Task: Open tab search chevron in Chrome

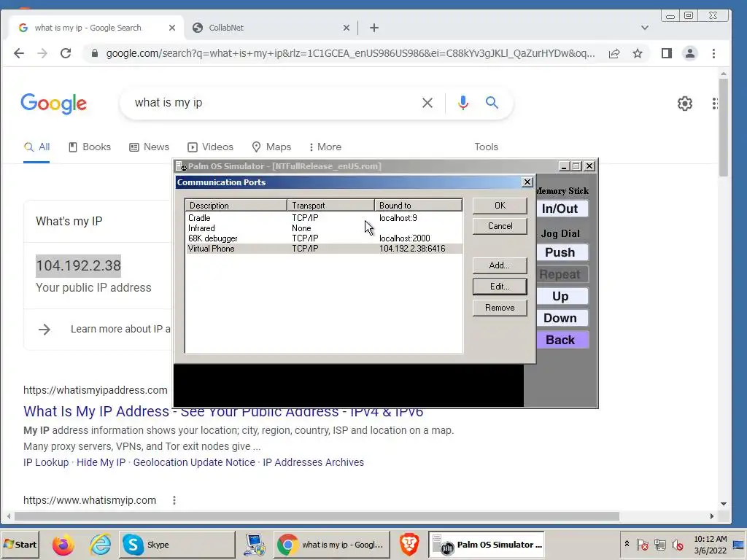Action: tap(645, 28)
